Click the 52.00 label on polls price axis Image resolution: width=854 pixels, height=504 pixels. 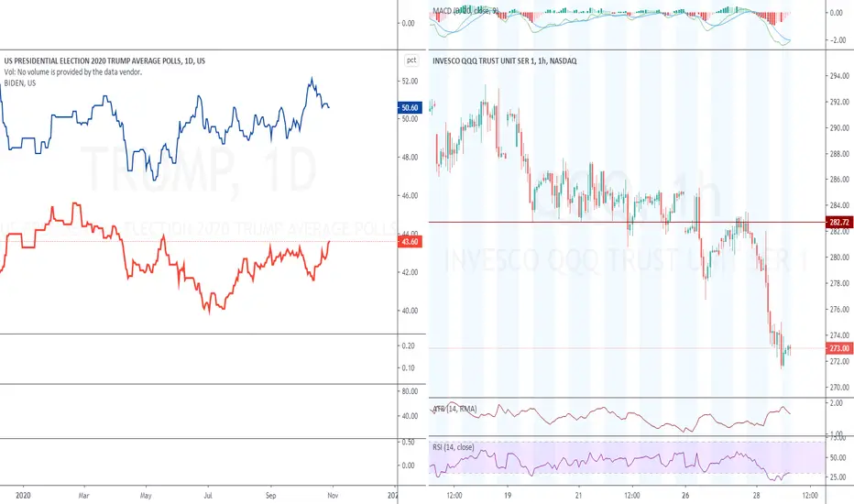(x=410, y=82)
